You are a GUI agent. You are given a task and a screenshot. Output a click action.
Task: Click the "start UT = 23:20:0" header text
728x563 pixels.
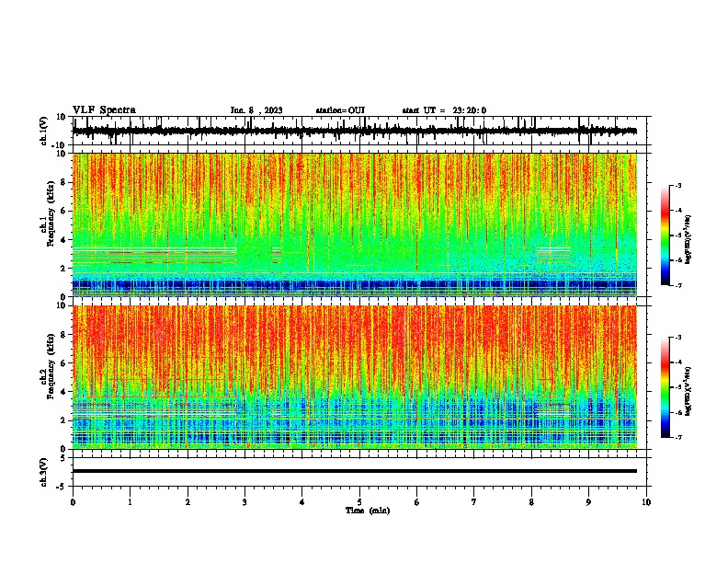(444, 110)
